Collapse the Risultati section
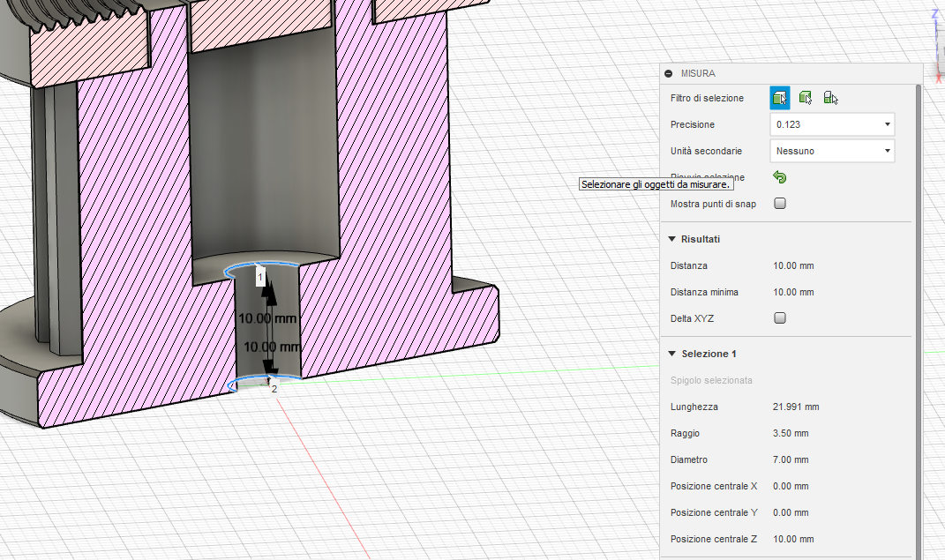 (x=671, y=239)
